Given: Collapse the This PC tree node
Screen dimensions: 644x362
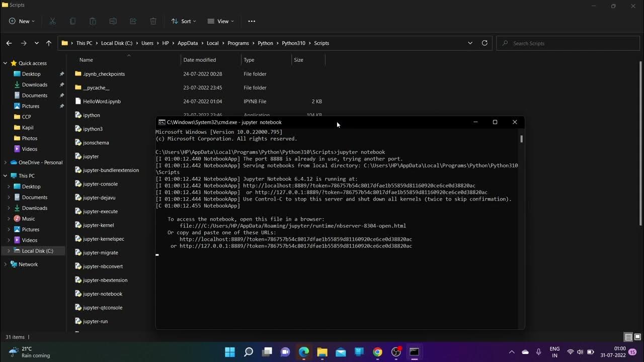Looking at the screenshot, I should (x=6, y=176).
